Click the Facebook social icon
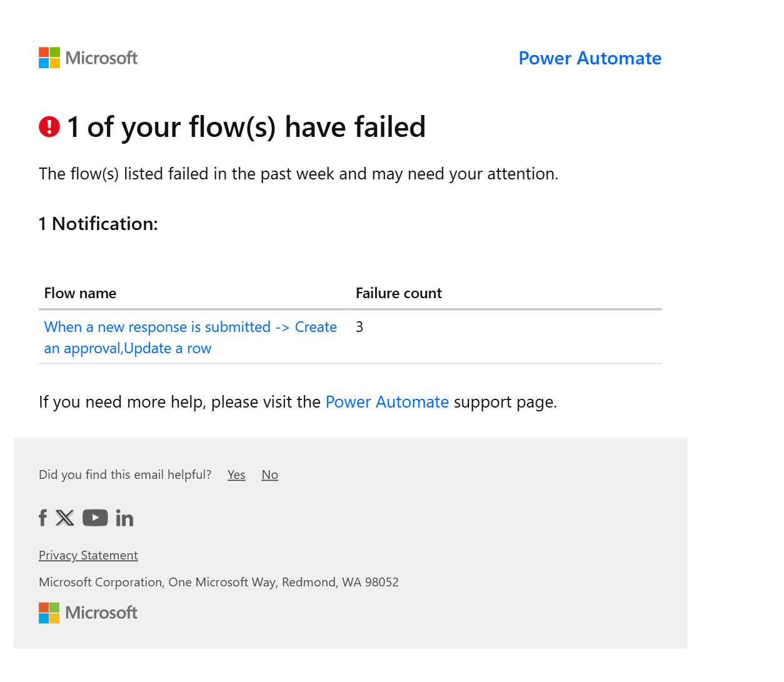Screen dimensions: 784x682 click(43, 518)
